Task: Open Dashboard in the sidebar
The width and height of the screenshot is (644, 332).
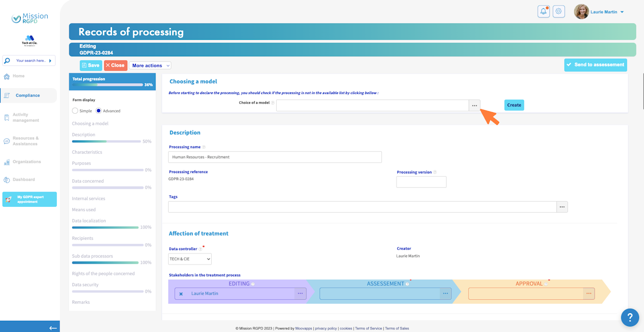Action: point(24,180)
